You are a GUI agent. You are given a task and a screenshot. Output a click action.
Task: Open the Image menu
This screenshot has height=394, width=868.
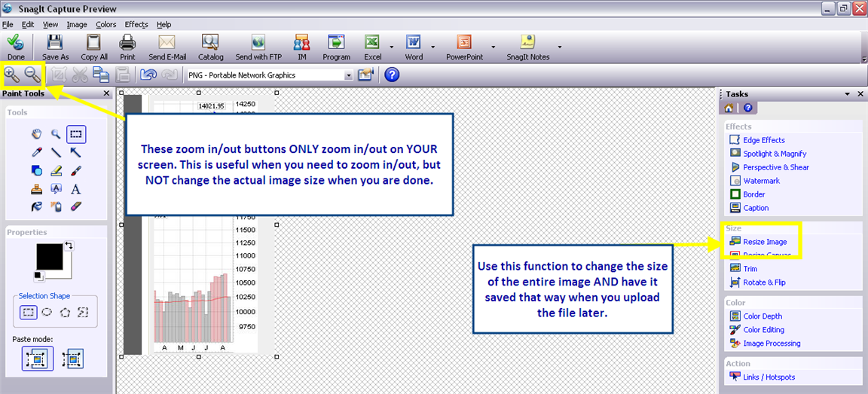pyautogui.click(x=77, y=24)
